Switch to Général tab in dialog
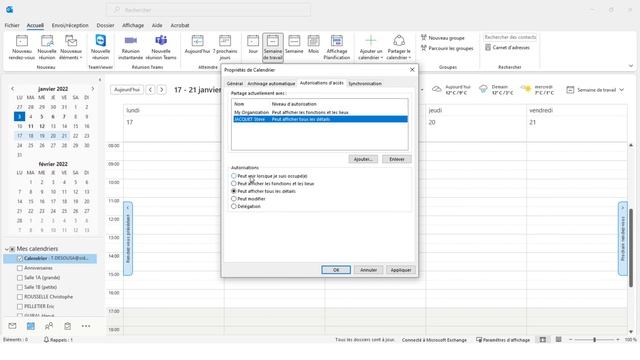 (235, 83)
